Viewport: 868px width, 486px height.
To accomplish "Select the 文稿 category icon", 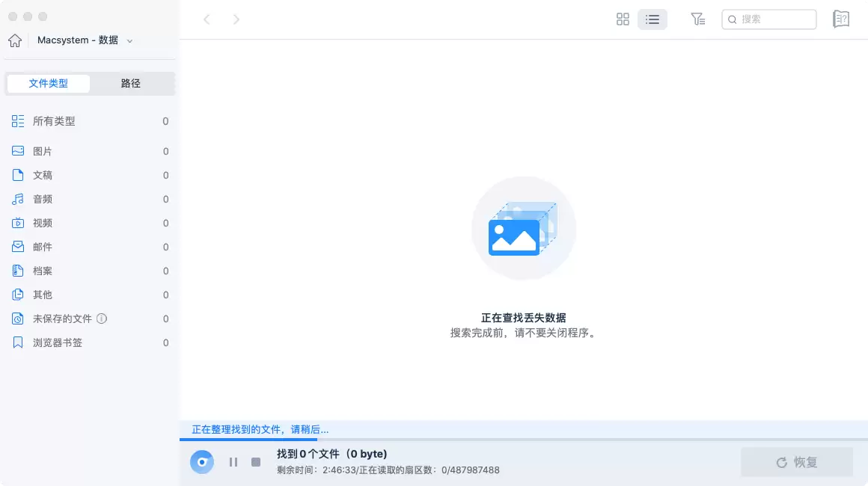I will click(19, 175).
